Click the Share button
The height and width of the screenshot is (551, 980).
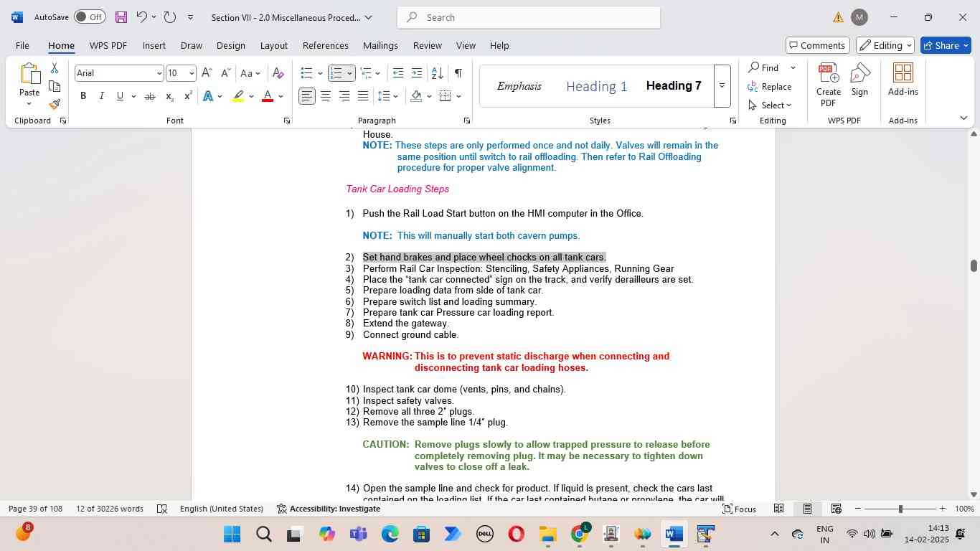pos(946,45)
